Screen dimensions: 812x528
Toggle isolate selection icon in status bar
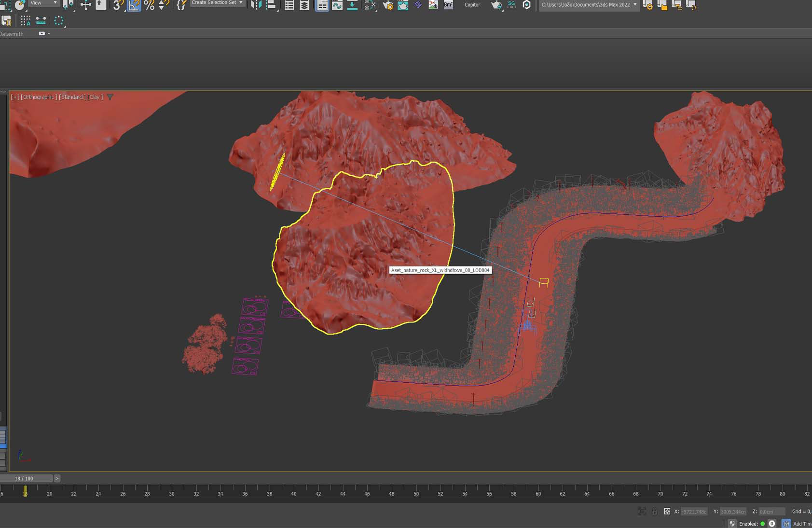(642, 511)
